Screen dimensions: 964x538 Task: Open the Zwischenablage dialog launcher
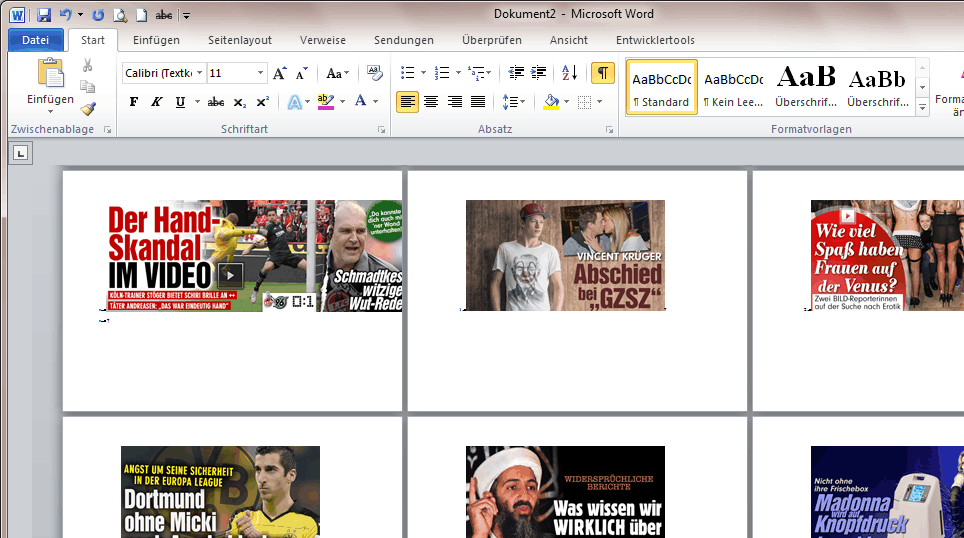click(x=108, y=130)
